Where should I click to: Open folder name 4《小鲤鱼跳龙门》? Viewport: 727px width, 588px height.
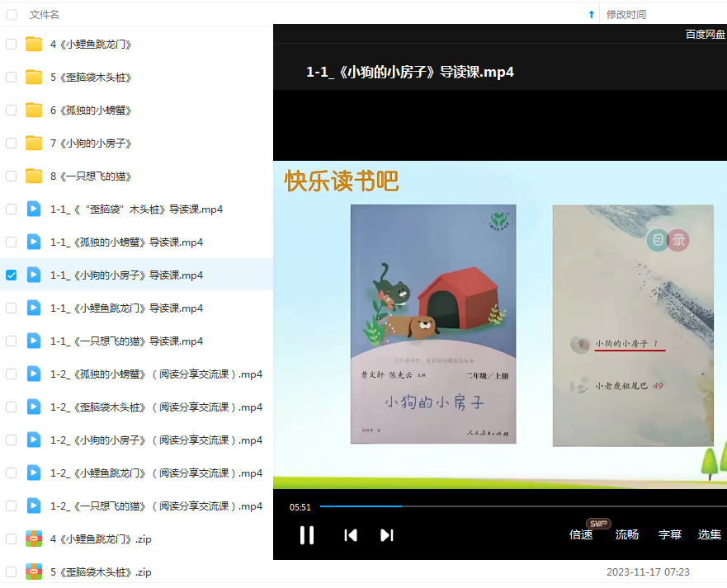(x=91, y=44)
